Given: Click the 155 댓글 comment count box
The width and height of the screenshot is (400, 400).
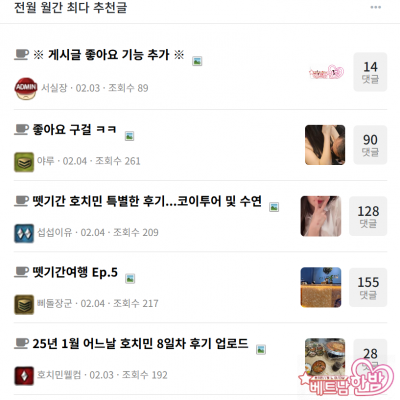Looking at the screenshot, I should pos(368,287).
